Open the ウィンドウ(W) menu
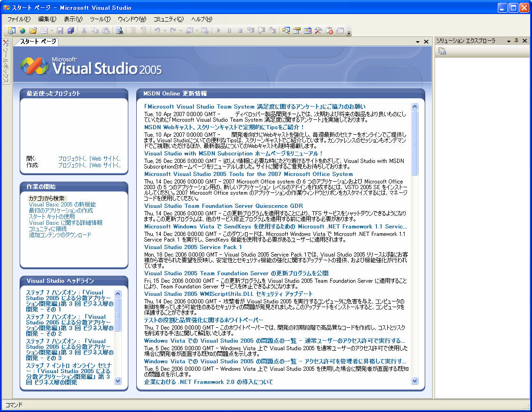This screenshot has width=532, height=412. (x=132, y=19)
